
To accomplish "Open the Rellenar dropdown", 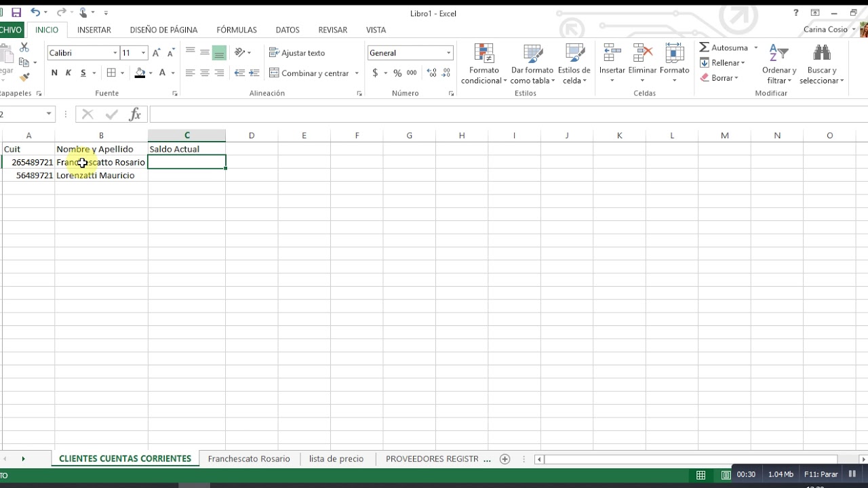I will click(x=723, y=63).
